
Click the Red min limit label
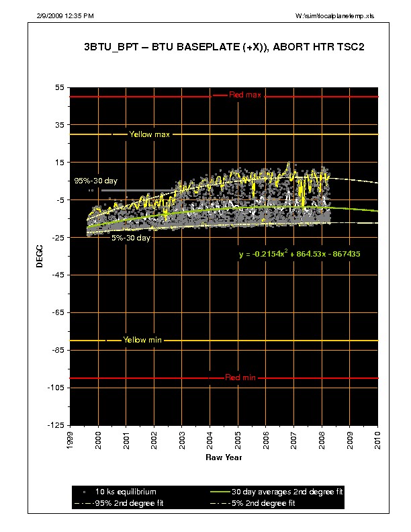240,378
